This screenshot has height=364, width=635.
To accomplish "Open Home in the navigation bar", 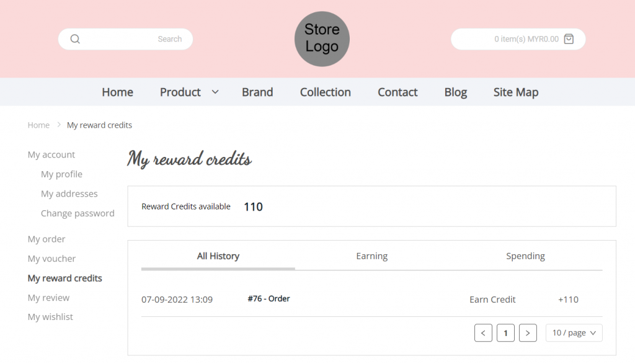I will [x=117, y=92].
